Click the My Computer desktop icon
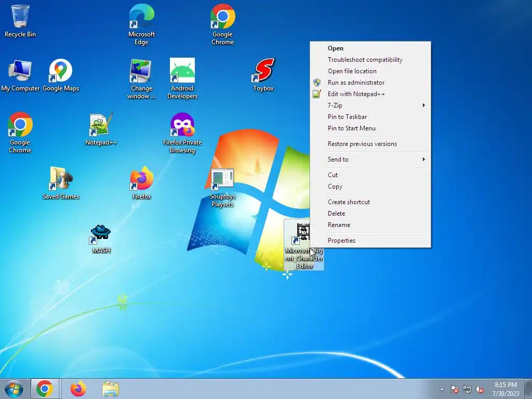The width and height of the screenshot is (532, 399). coord(20,75)
